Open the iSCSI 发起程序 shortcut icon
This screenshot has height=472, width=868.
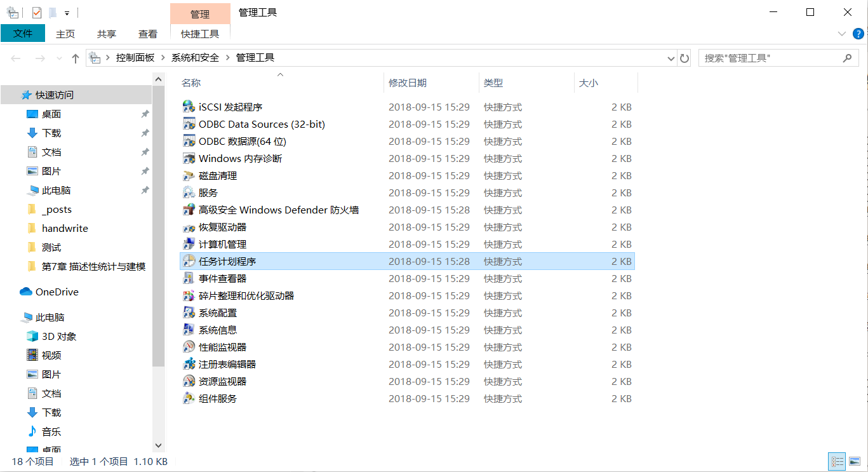click(189, 107)
